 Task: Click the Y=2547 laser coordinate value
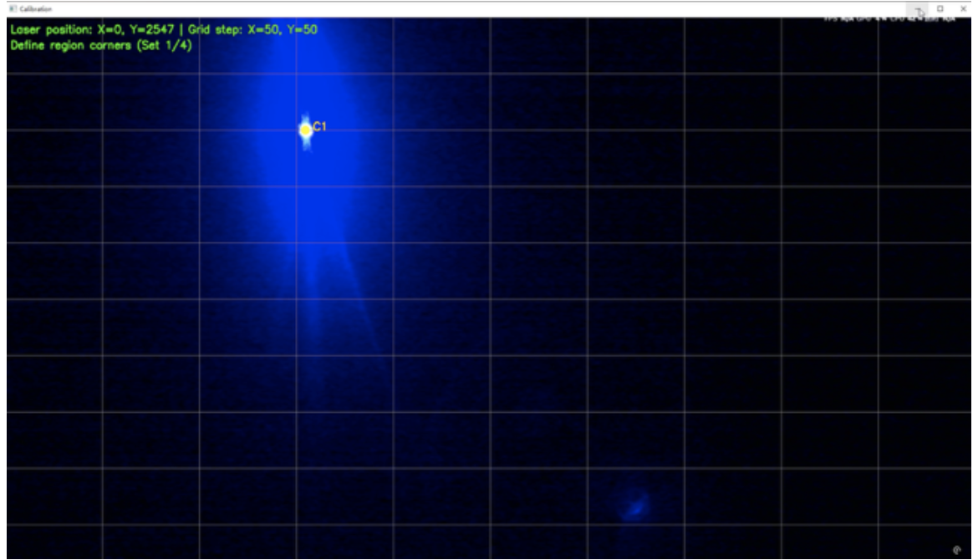[x=150, y=30]
